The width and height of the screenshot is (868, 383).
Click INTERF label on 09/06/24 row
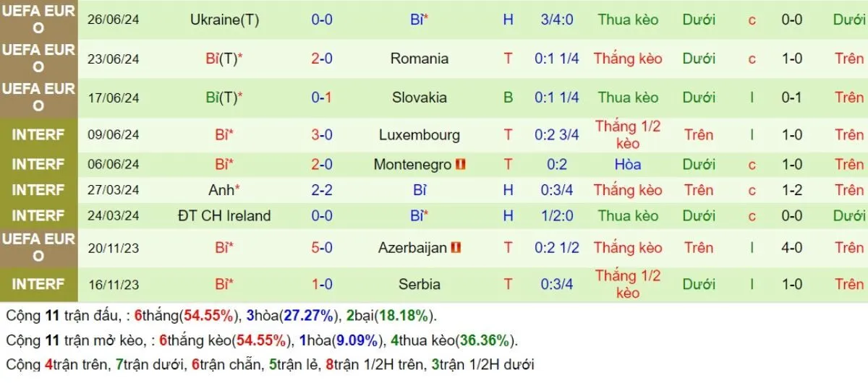(x=38, y=134)
